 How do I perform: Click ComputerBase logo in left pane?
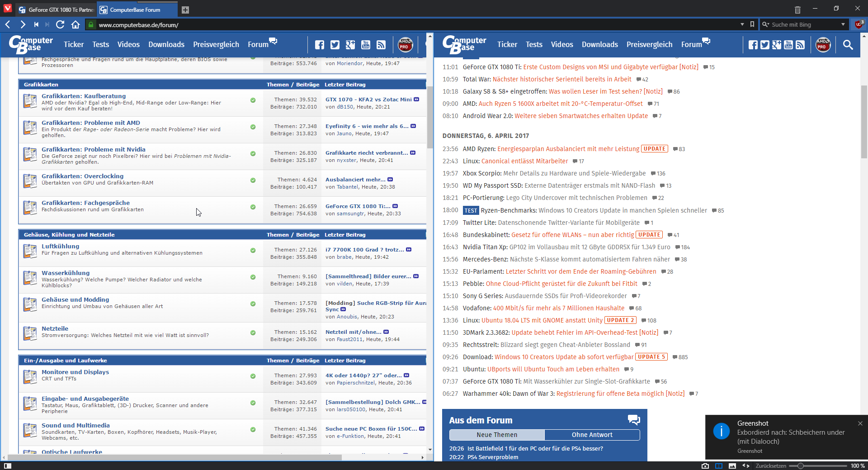pos(31,44)
